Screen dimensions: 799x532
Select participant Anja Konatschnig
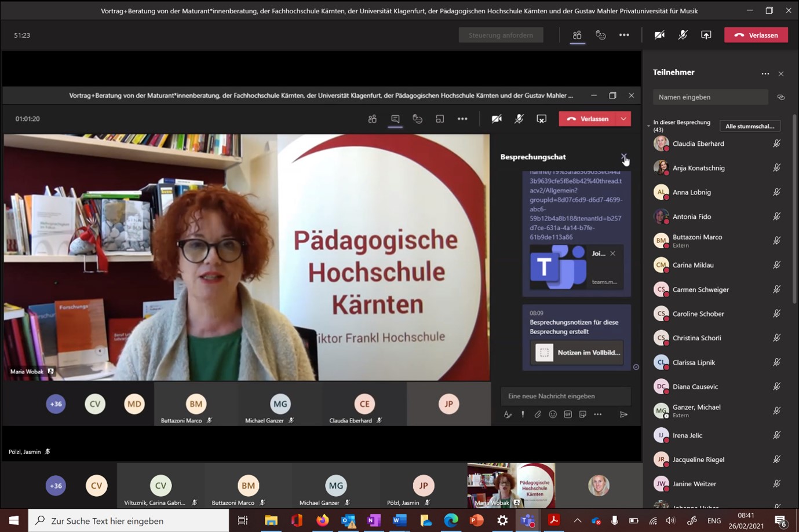tap(717, 168)
